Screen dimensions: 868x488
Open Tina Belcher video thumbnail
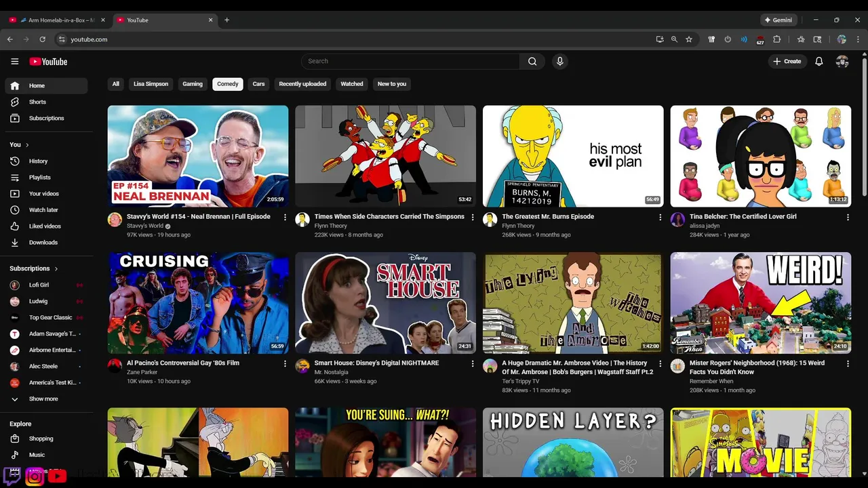[x=761, y=156]
